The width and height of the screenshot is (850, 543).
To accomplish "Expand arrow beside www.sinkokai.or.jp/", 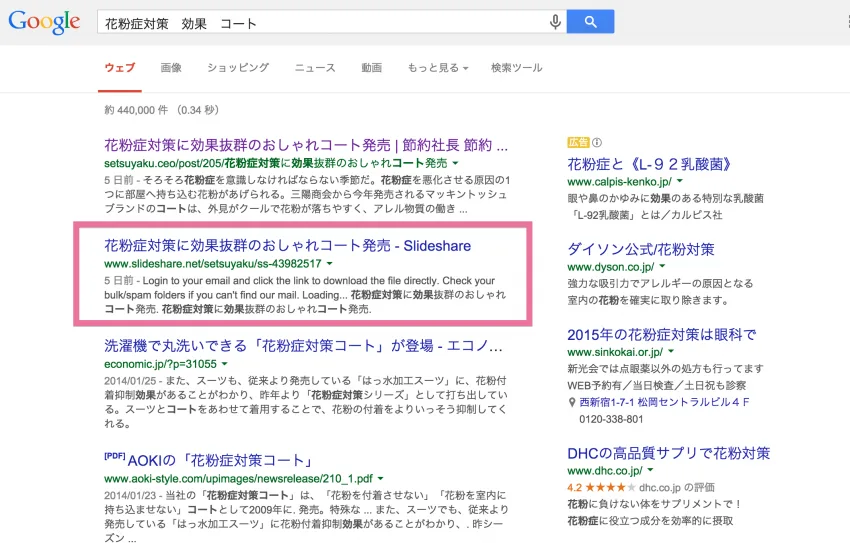I will (x=671, y=351).
